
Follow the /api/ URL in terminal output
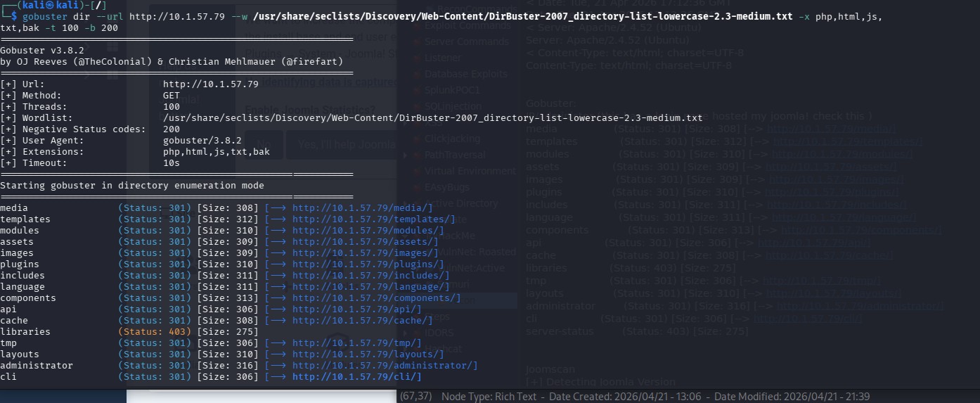[356, 309]
